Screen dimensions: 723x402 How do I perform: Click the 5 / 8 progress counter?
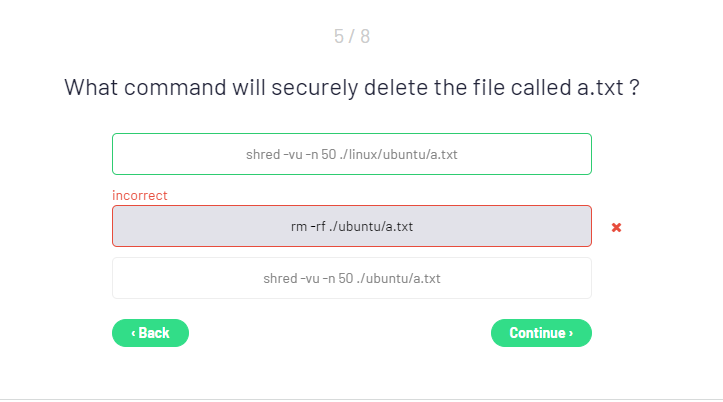click(x=351, y=37)
